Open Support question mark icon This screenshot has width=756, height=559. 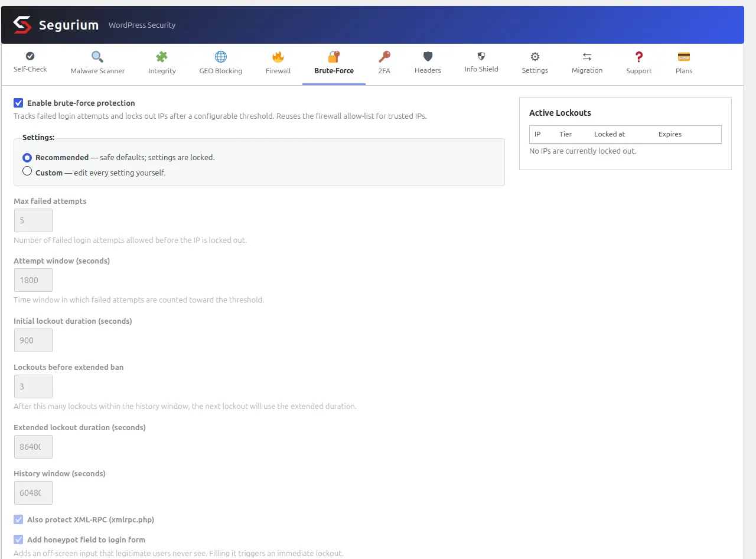[639, 57]
